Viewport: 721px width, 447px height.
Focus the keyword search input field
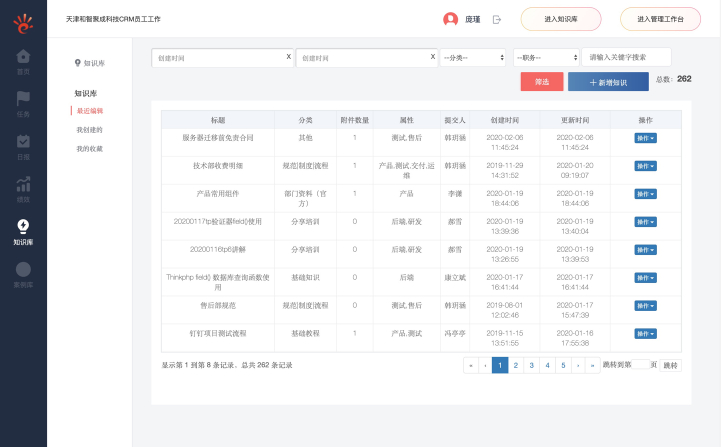coord(627,58)
